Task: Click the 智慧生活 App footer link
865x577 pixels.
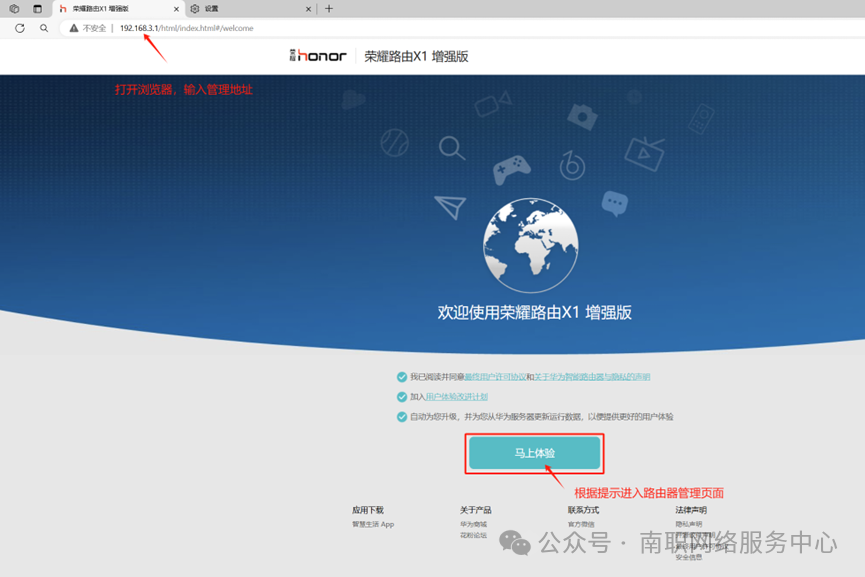Action: 373,524
